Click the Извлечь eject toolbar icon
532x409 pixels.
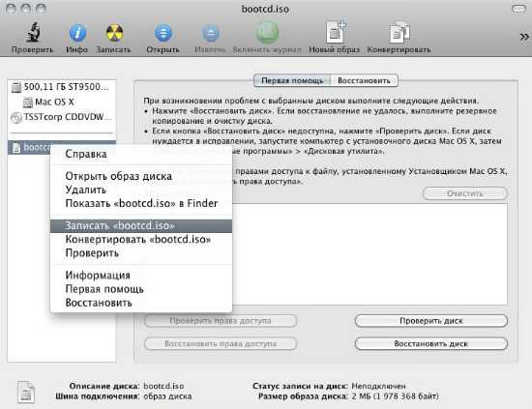tap(211, 33)
